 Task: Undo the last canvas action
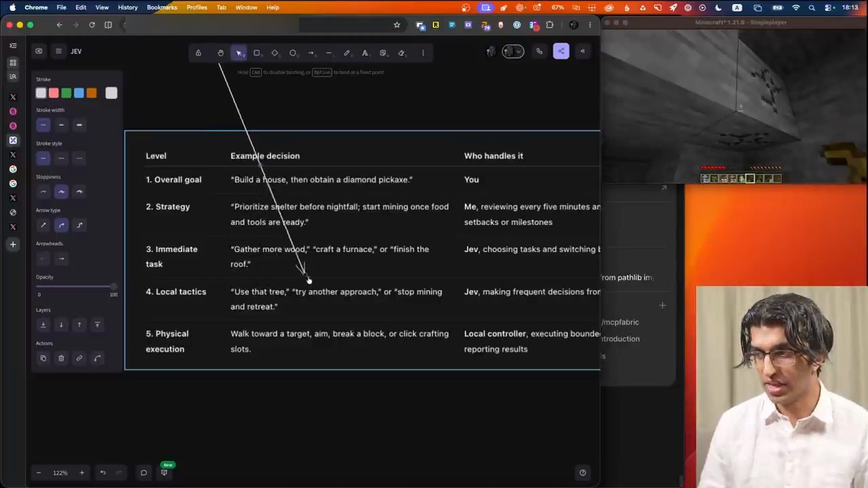coord(103,472)
